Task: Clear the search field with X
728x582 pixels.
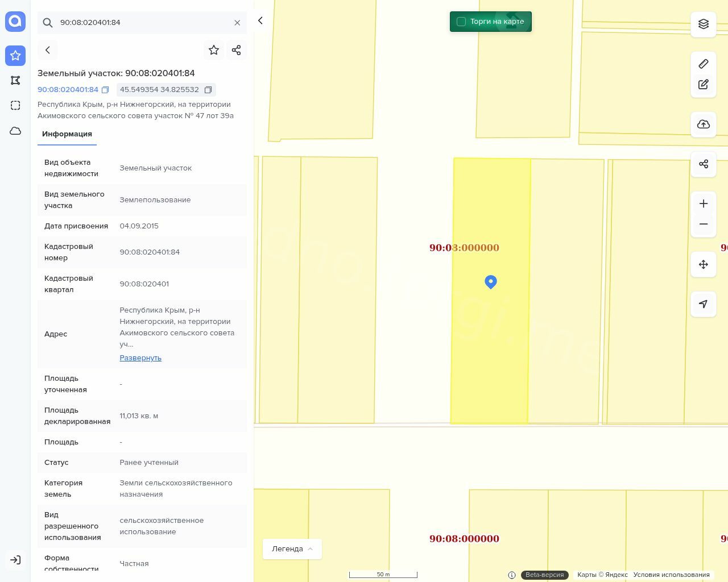Action: tap(237, 23)
